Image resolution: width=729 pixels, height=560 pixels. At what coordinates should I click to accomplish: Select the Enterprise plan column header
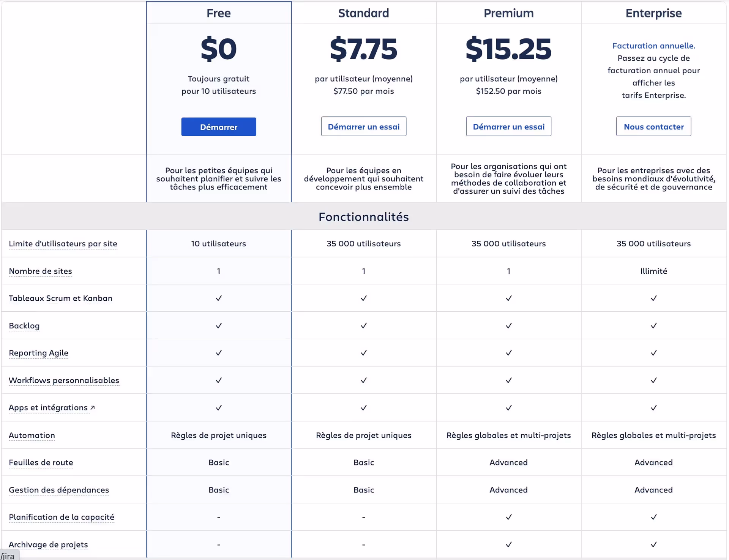click(653, 13)
